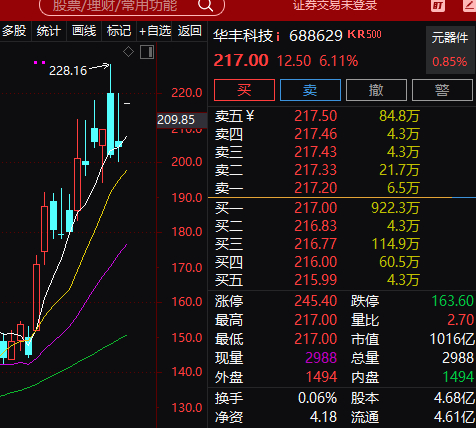Screen dimensions: 476x428
Task: Click the 涨停 value 245.40
Action: (x=316, y=301)
